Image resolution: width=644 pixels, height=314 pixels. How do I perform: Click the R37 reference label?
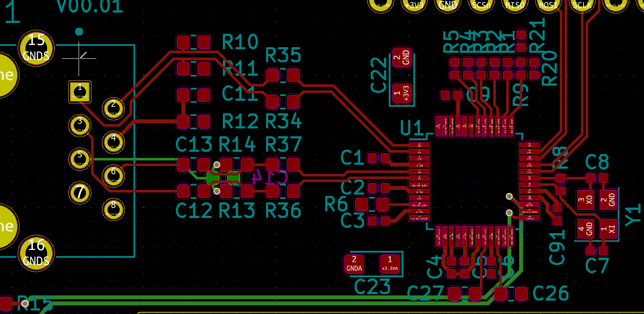283,145
